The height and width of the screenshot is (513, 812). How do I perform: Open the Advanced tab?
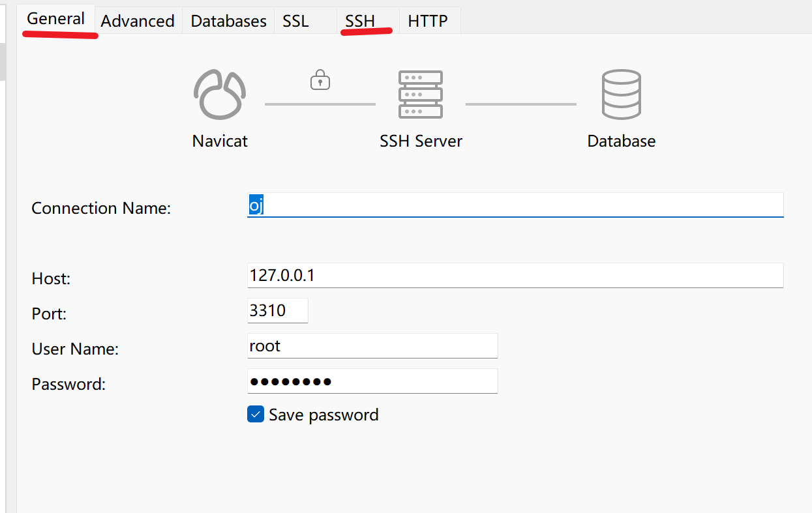pos(138,21)
